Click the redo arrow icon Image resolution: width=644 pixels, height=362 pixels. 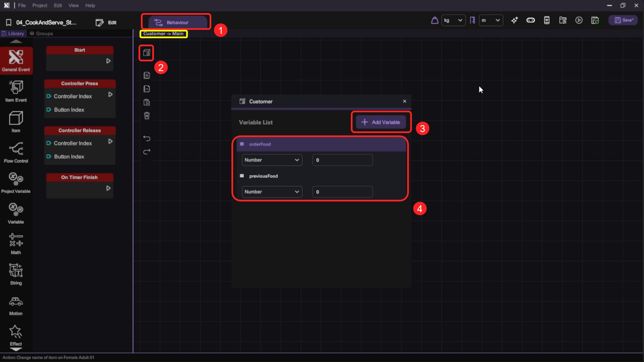click(147, 152)
